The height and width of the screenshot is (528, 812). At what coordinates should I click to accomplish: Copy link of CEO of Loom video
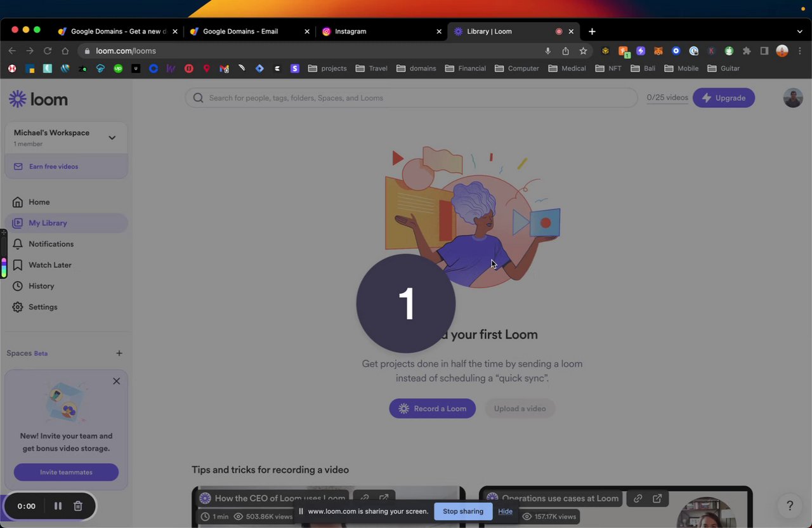click(364, 498)
